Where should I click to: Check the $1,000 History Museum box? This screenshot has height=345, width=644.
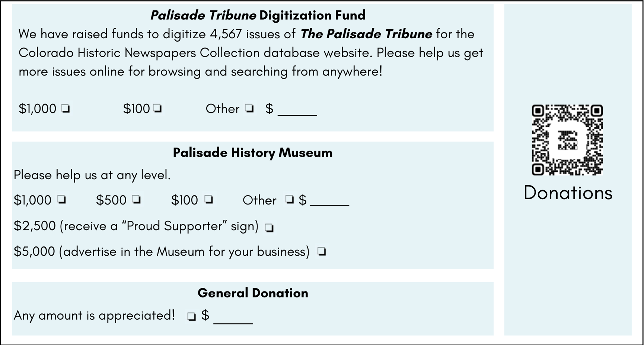point(62,200)
